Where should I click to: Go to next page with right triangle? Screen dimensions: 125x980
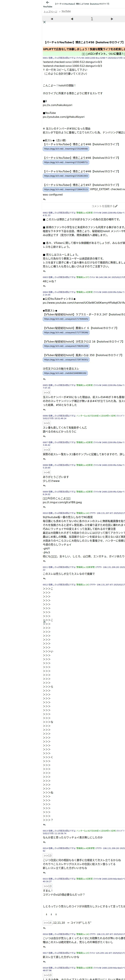click(112, 19)
